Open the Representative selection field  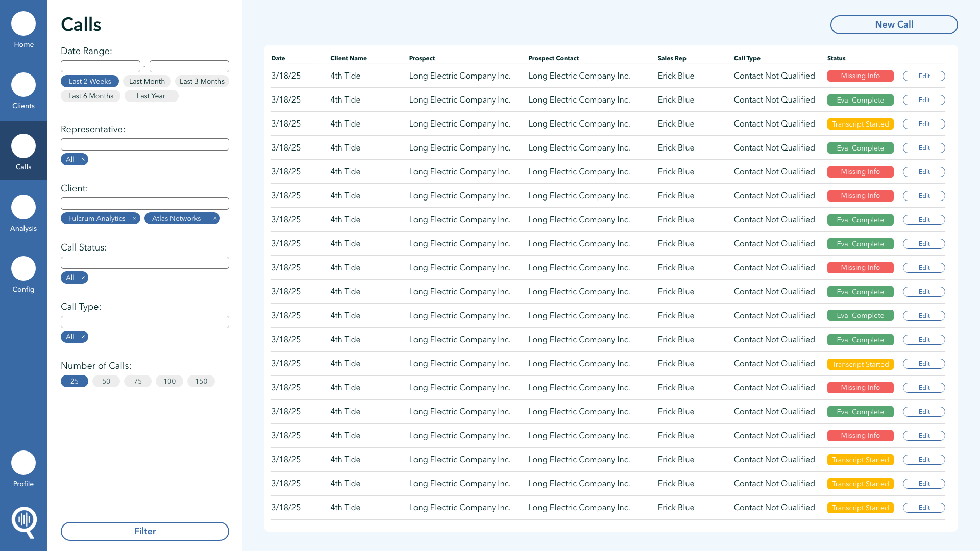pos(145,144)
